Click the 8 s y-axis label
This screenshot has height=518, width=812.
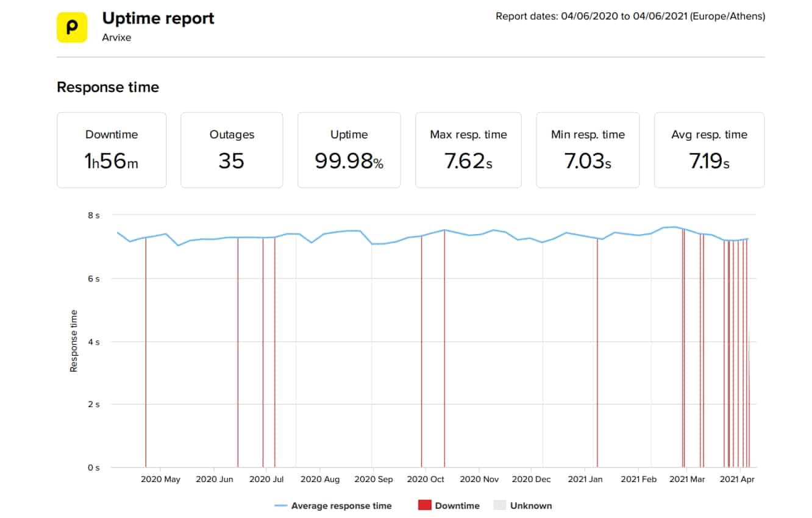coord(93,216)
